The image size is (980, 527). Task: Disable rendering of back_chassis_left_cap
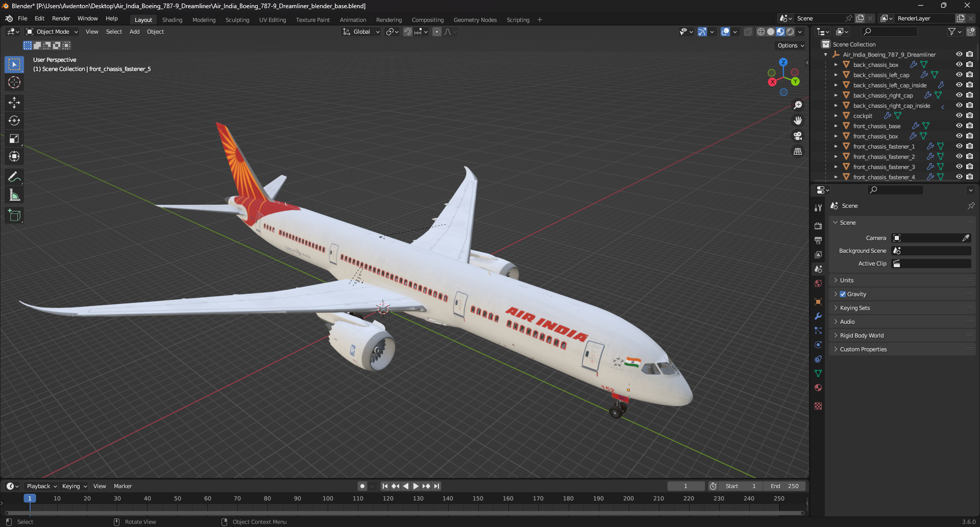click(970, 75)
